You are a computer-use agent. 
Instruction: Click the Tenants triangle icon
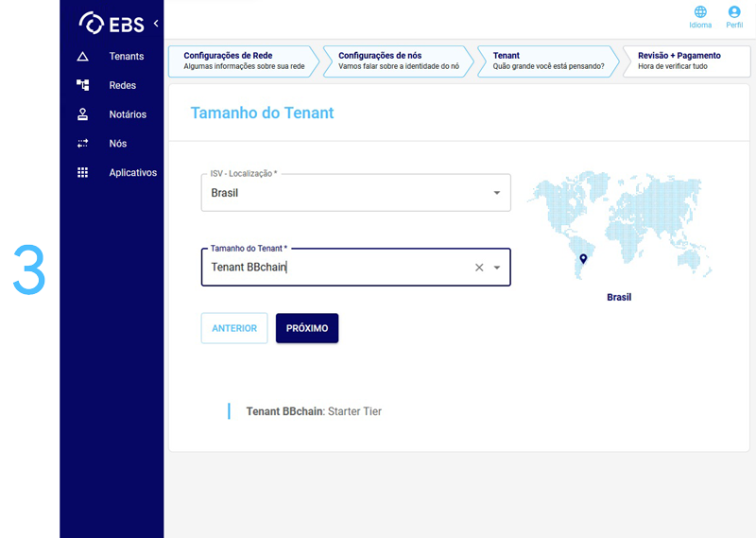(82, 57)
